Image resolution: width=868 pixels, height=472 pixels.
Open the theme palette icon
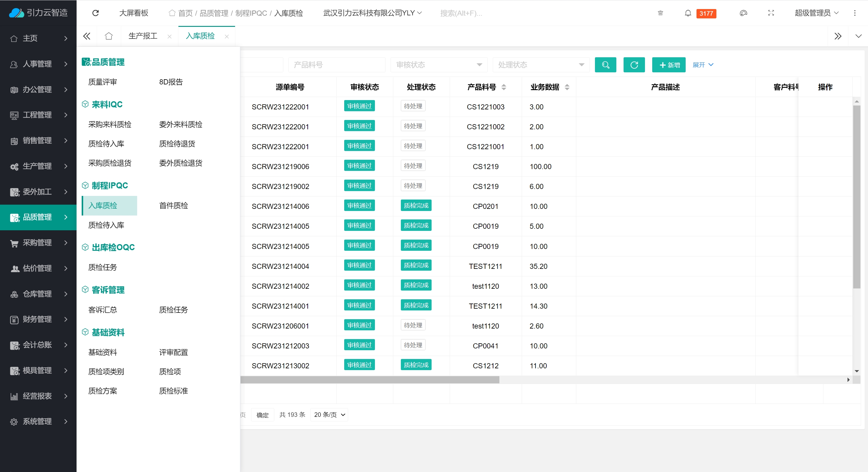743,13
